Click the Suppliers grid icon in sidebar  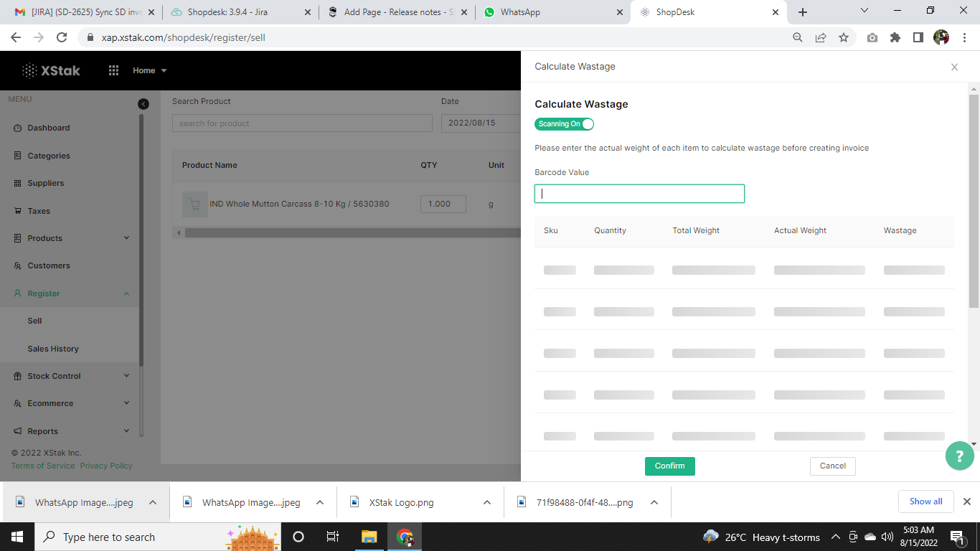click(18, 184)
